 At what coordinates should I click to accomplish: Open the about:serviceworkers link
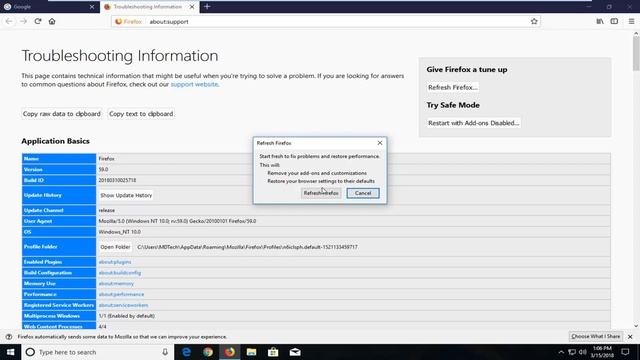coord(123,305)
